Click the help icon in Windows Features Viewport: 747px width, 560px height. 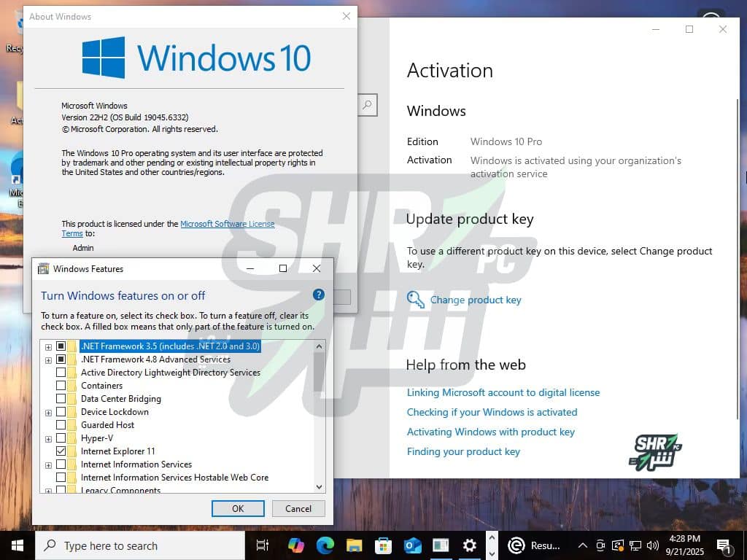(318, 295)
